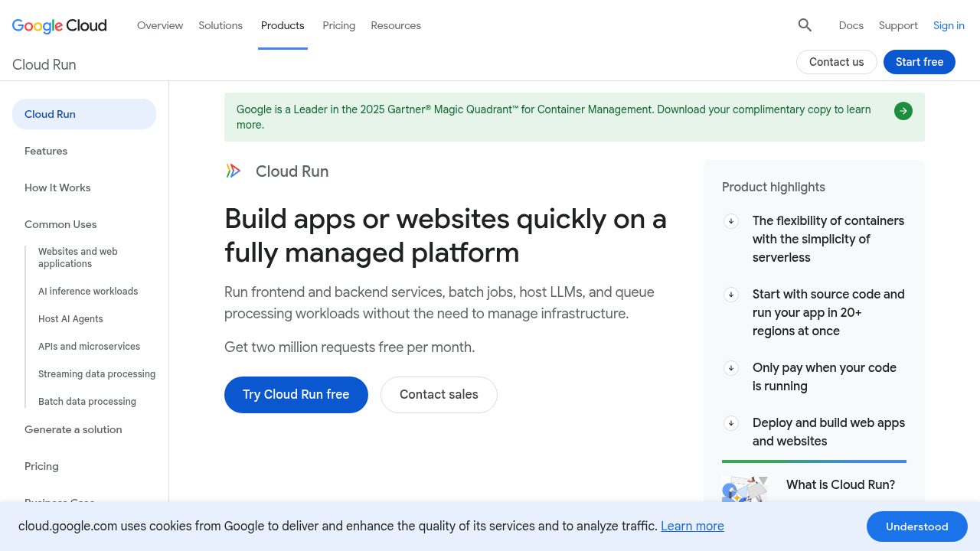
Task: Click the 'What is Cloud Run?' title
Action: (841, 484)
